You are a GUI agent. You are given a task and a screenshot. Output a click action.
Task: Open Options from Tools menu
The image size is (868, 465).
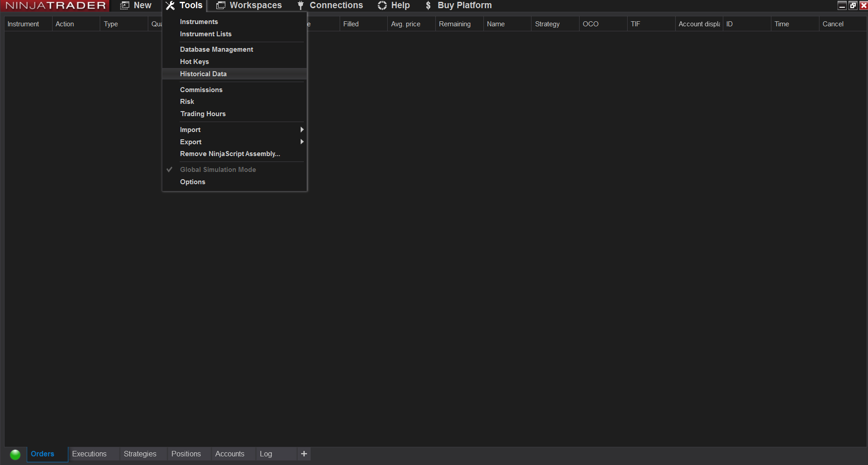click(x=234, y=182)
